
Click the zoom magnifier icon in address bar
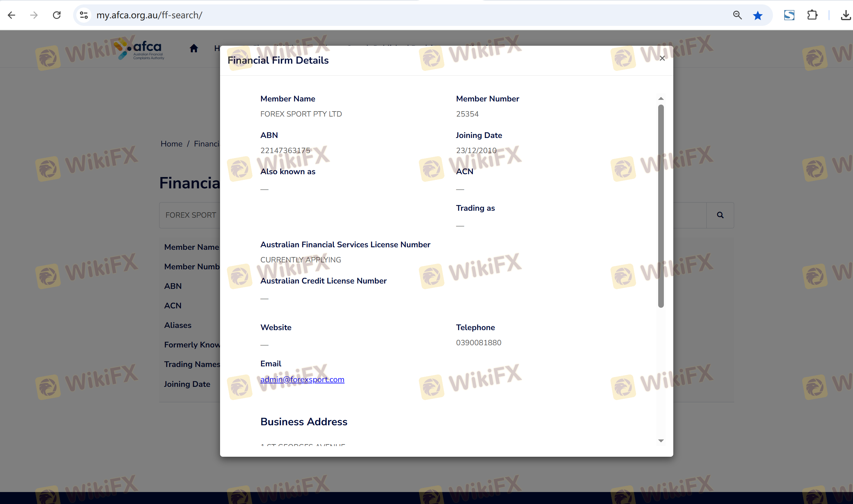737,15
